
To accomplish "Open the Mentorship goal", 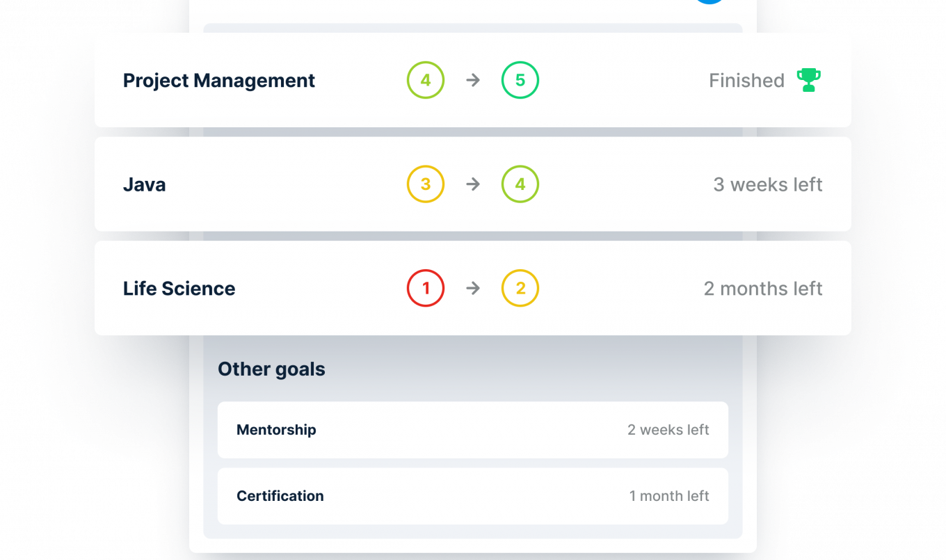I will point(276,430).
